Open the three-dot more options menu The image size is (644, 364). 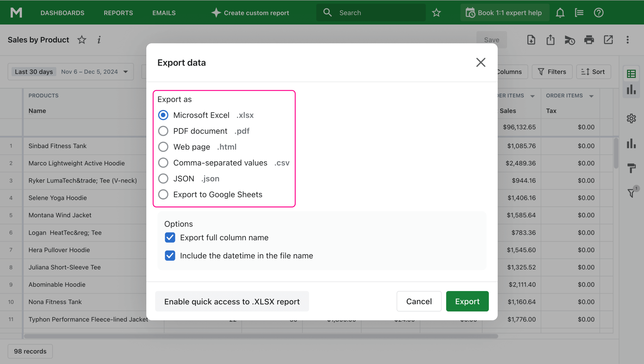[x=627, y=40]
